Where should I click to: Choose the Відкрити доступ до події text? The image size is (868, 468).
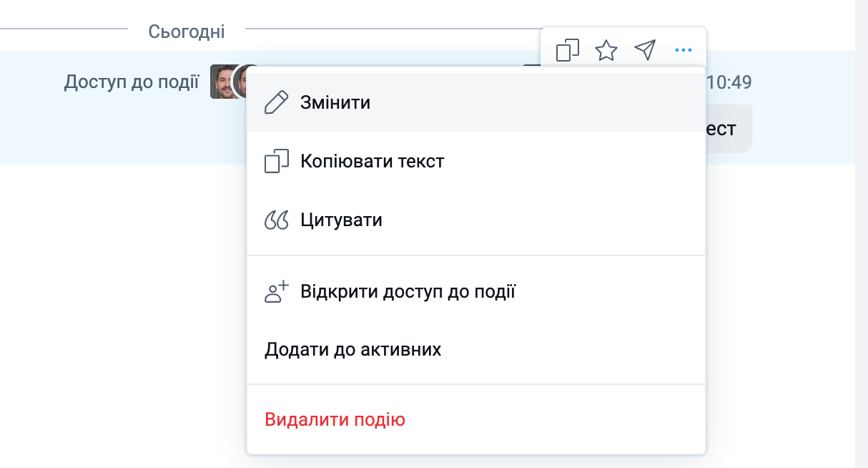(x=408, y=292)
